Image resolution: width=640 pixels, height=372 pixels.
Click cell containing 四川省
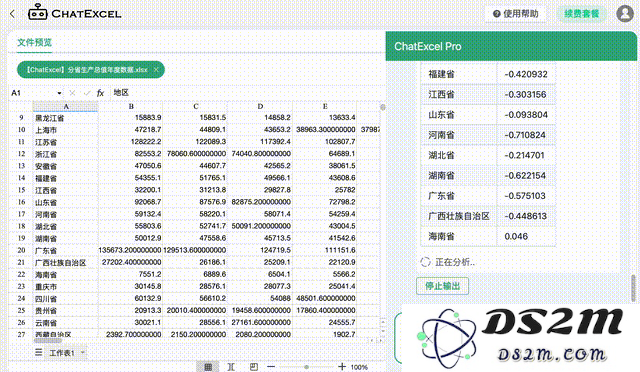[x=65, y=299]
